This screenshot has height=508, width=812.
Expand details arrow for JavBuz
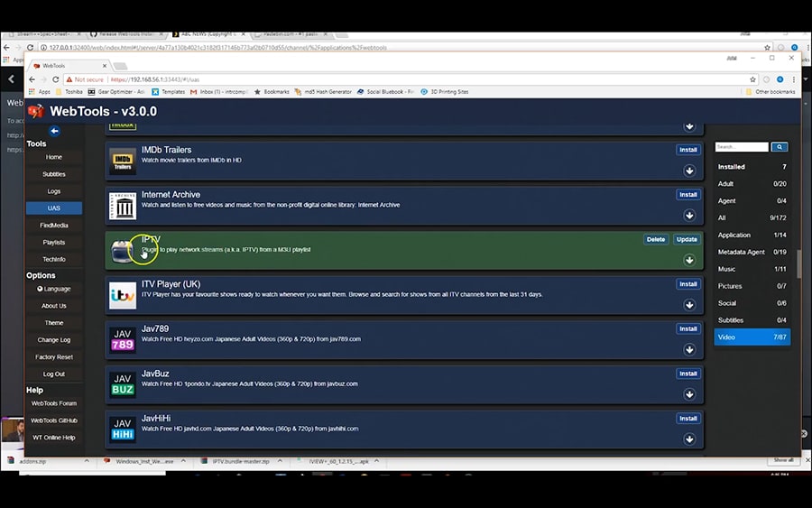tap(689, 394)
